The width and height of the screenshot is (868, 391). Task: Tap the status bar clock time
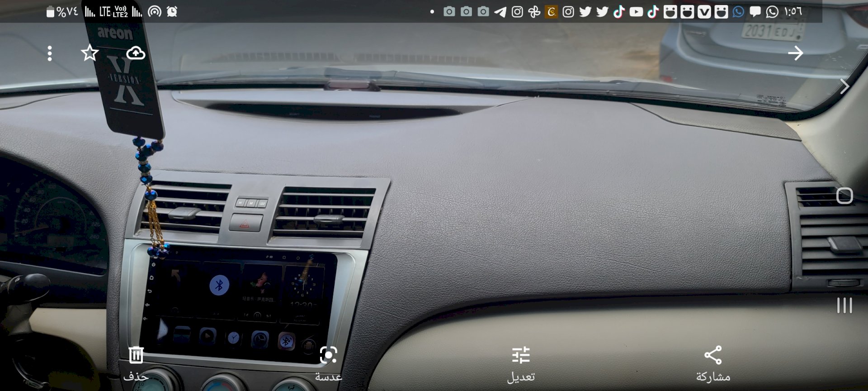[793, 12]
